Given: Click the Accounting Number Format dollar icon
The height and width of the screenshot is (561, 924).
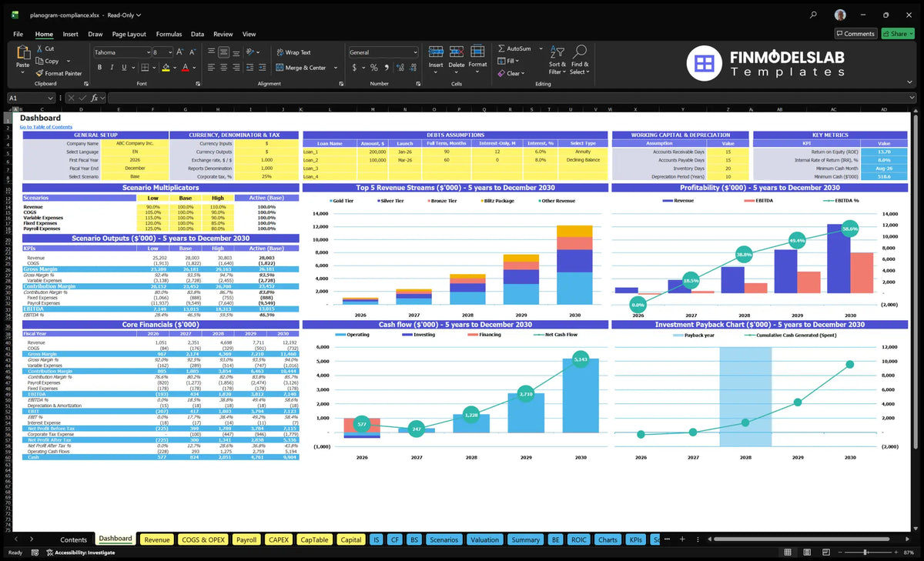Looking at the screenshot, I should click(x=353, y=68).
